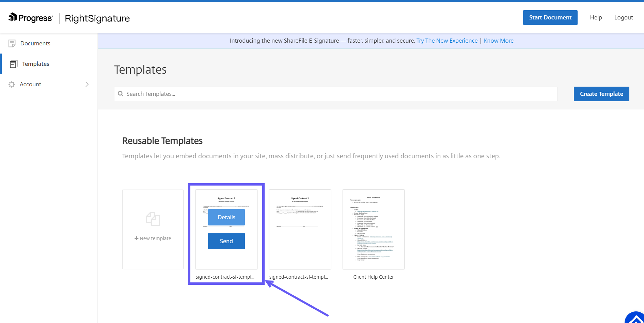644x323 pixels.
Task: Click the Account gear icon
Action: point(12,84)
